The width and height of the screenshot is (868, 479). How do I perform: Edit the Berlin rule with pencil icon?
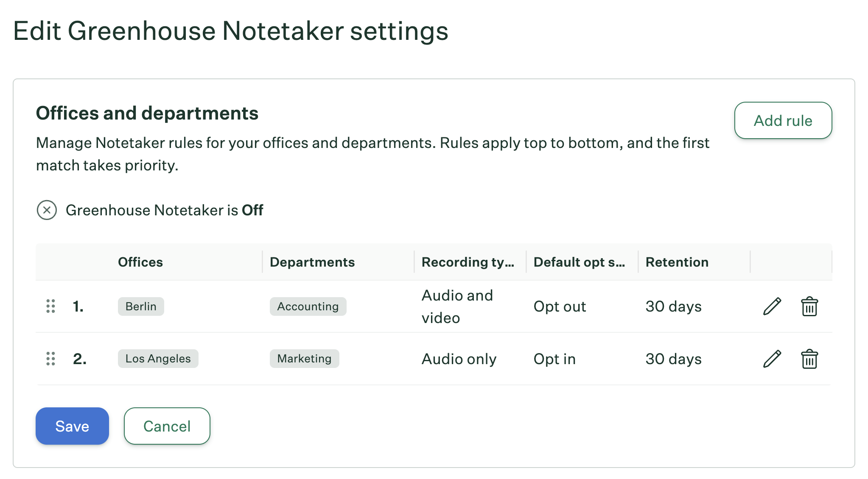point(772,306)
